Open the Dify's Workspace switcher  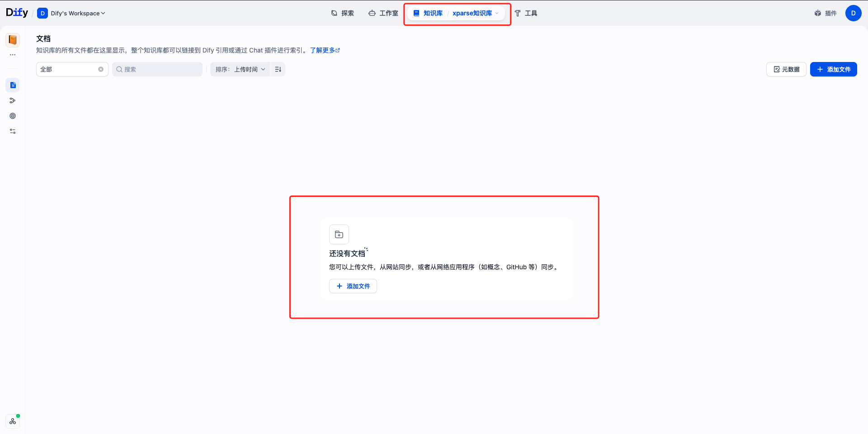tap(71, 13)
